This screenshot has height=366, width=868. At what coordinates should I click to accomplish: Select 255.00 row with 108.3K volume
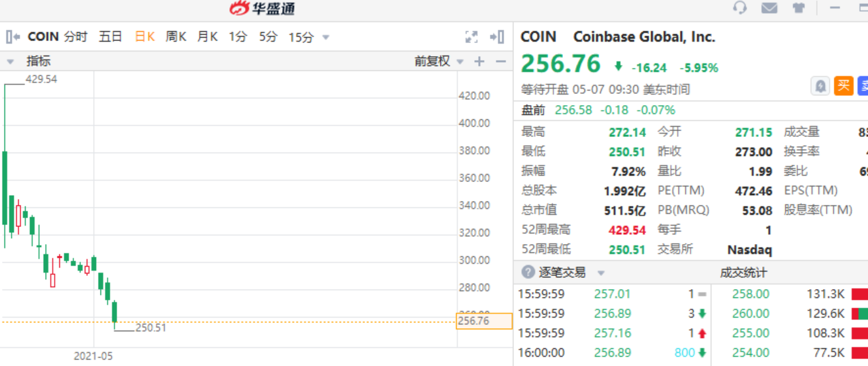pos(790,333)
